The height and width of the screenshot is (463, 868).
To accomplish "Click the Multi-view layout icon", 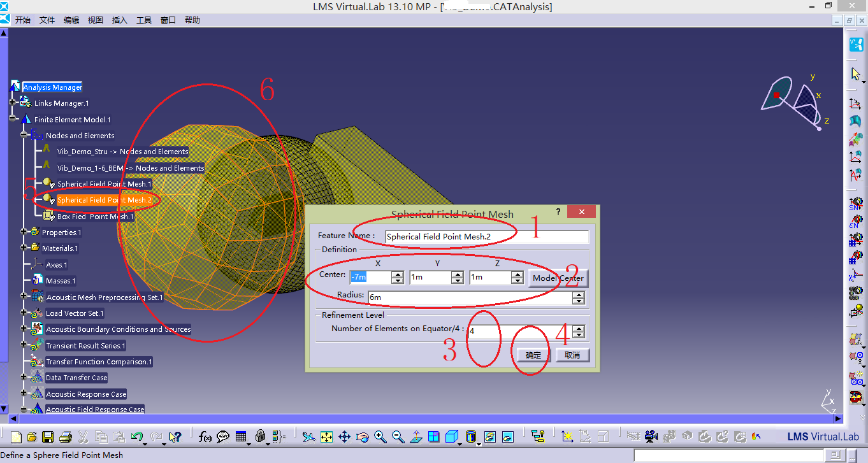I will point(433,437).
